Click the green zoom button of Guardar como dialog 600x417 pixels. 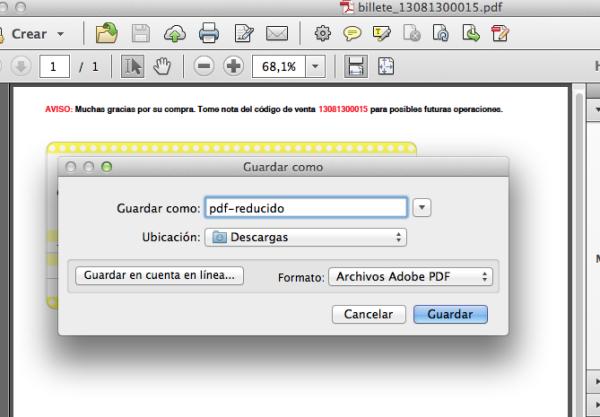click(107, 167)
